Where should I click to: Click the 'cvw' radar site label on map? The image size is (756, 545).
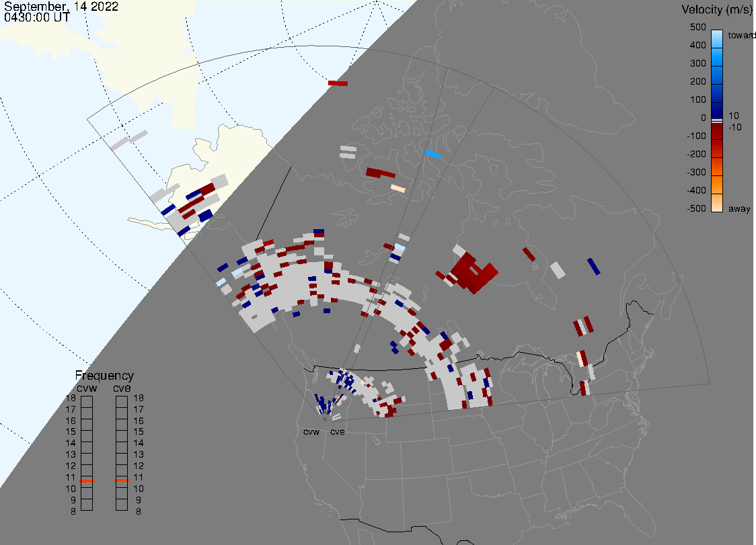click(311, 431)
